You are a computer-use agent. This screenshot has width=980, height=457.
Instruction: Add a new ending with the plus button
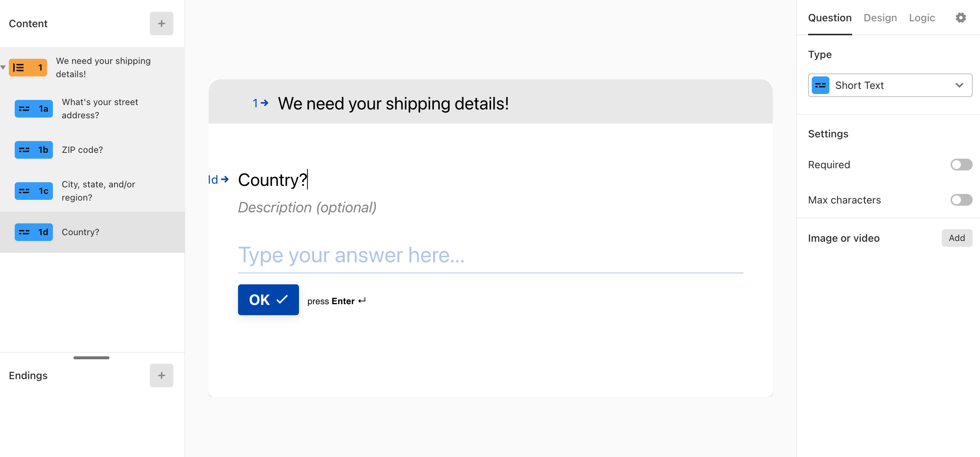pos(161,375)
